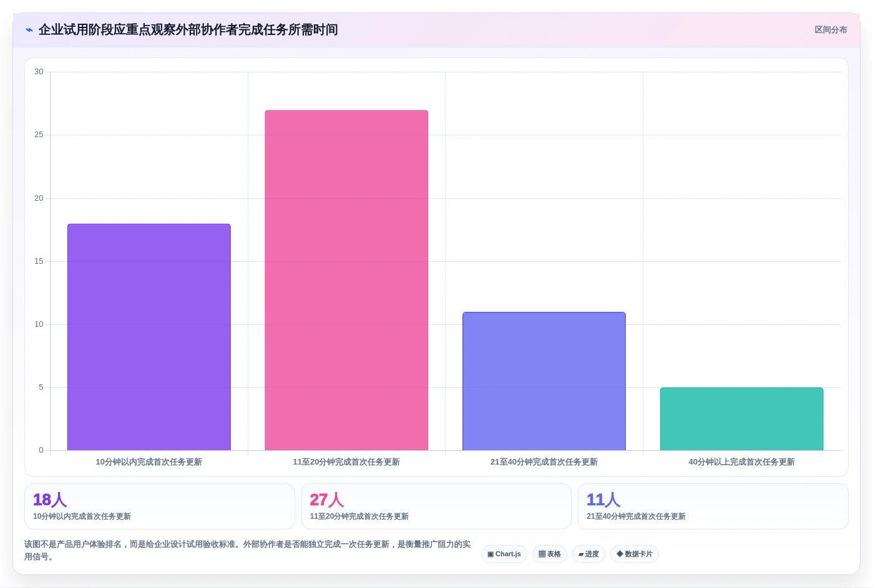Select the blue bar for 21至40分钟

coord(544,381)
